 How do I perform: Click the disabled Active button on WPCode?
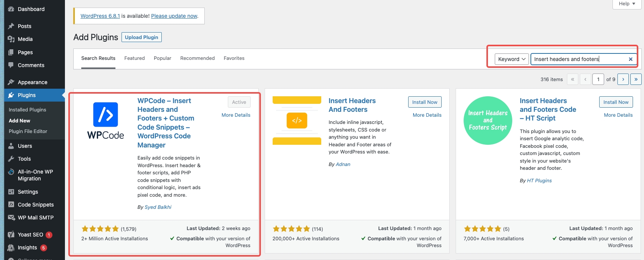tap(239, 102)
